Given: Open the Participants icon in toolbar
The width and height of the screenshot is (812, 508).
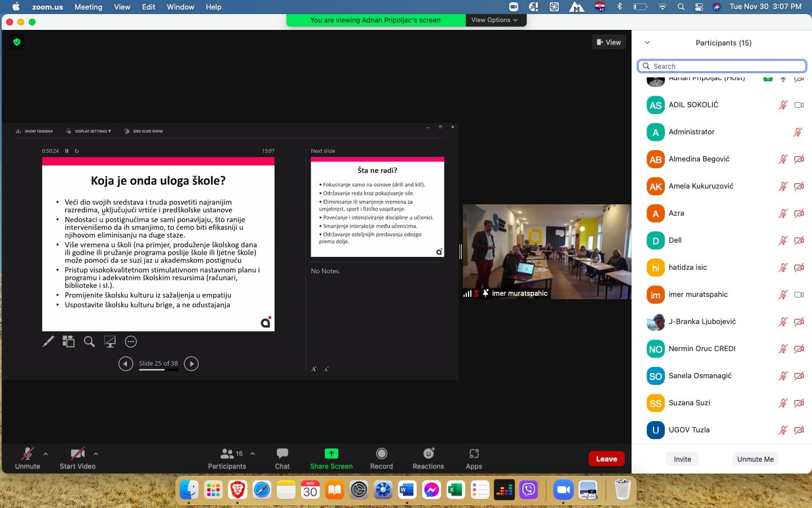Looking at the screenshot, I should (227, 454).
